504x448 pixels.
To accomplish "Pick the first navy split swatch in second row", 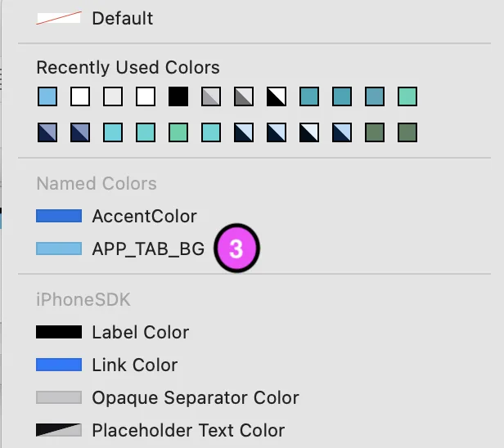I will pyautogui.click(x=47, y=132).
